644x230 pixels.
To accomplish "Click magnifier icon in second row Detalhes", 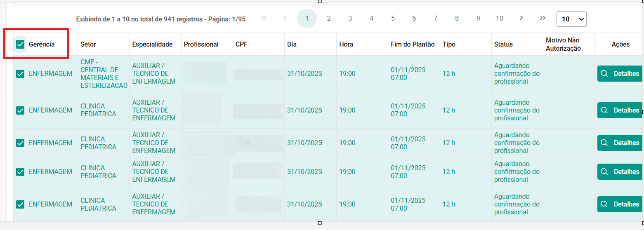I will [x=604, y=110].
